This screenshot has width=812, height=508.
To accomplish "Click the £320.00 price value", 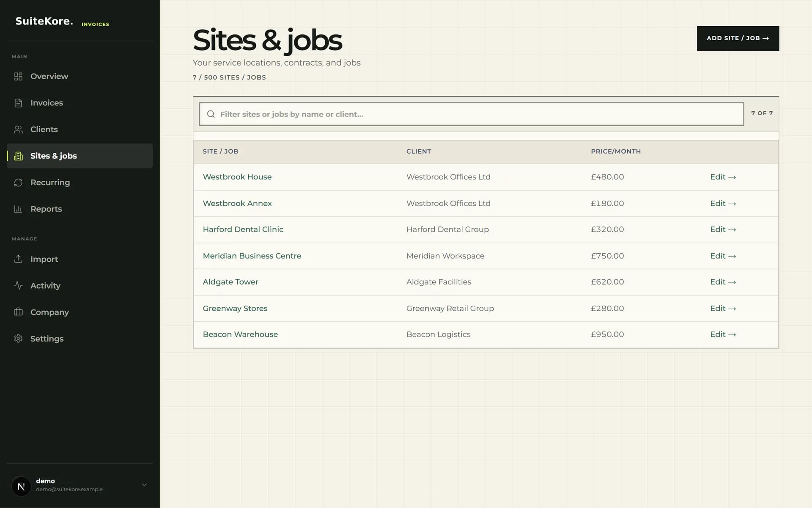I will pos(607,229).
